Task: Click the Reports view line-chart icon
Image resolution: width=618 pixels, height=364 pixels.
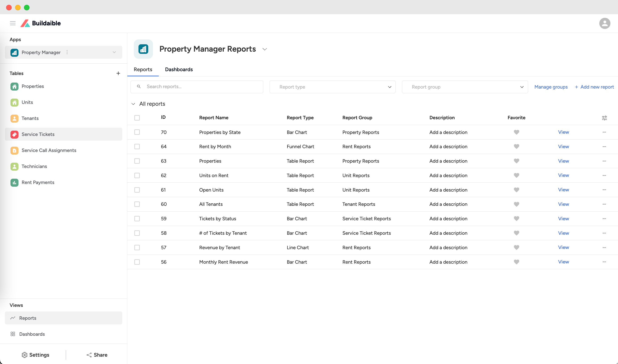Action: click(x=13, y=318)
